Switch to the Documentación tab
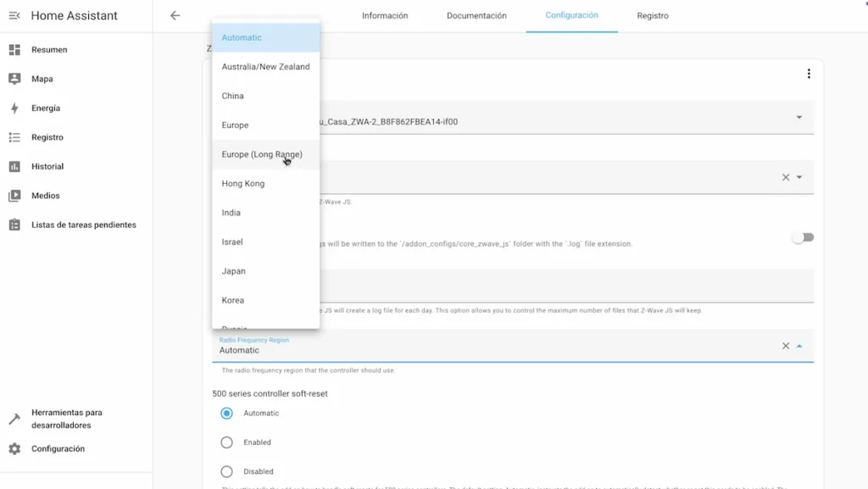The width and height of the screenshot is (868, 489). 476,15
